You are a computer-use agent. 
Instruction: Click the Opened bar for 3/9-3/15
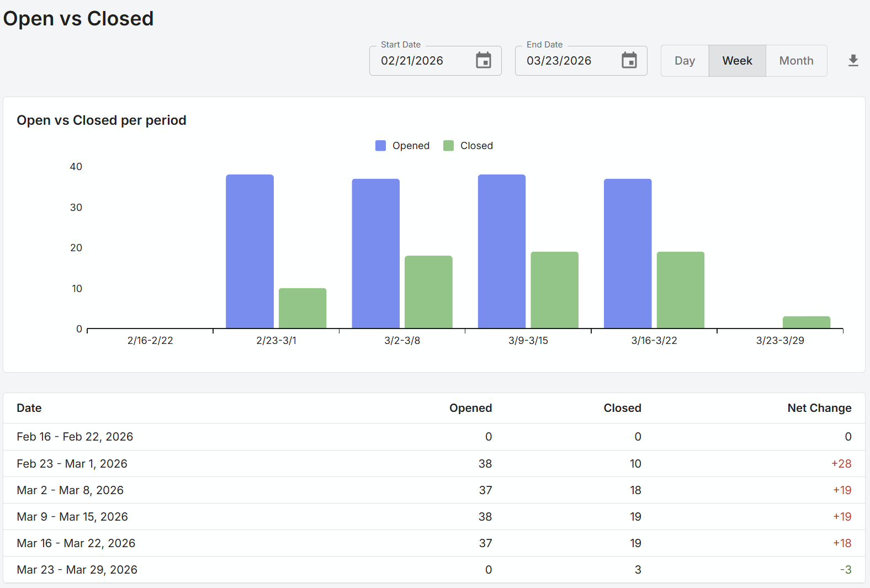pos(501,251)
